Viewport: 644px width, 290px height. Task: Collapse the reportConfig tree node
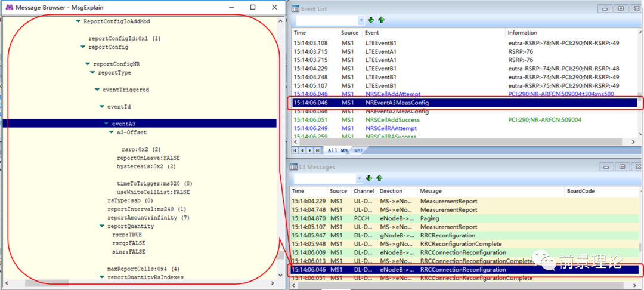83,47
